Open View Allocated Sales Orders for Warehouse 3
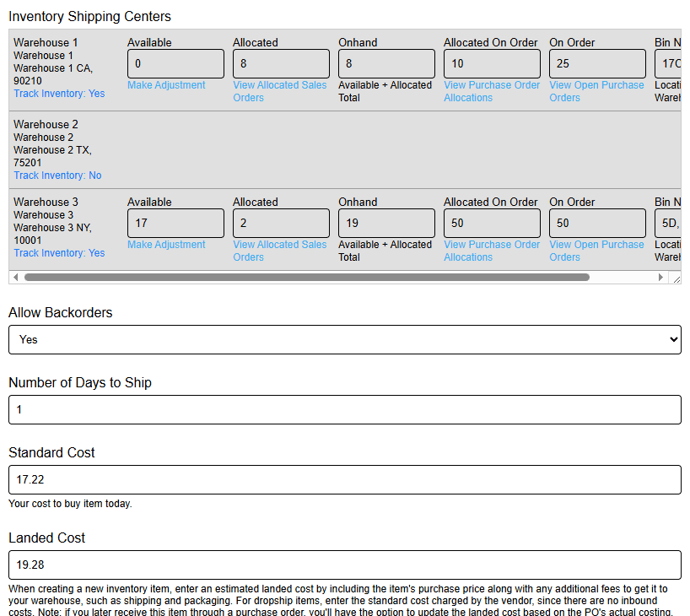The width and height of the screenshot is (690, 616). 280,251
